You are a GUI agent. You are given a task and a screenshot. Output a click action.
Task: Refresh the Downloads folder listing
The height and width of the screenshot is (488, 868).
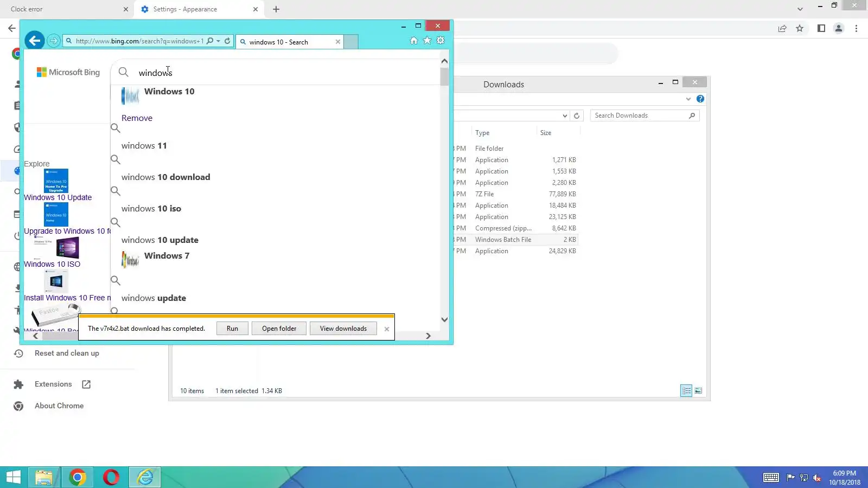click(x=577, y=115)
